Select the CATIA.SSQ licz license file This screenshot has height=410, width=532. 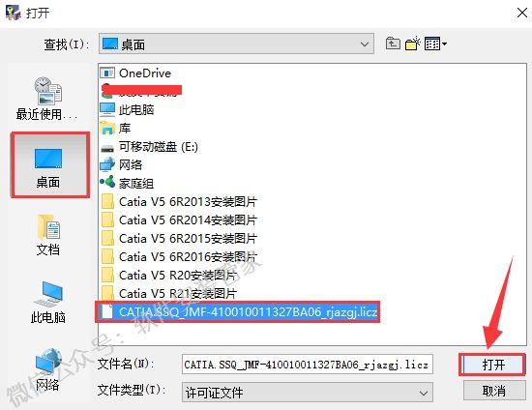coord(239,311)
